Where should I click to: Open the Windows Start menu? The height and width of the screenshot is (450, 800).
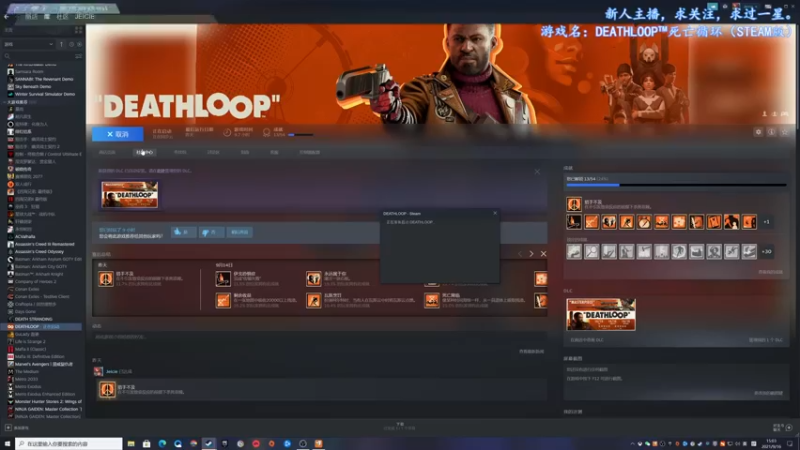[x=7, y=444]
